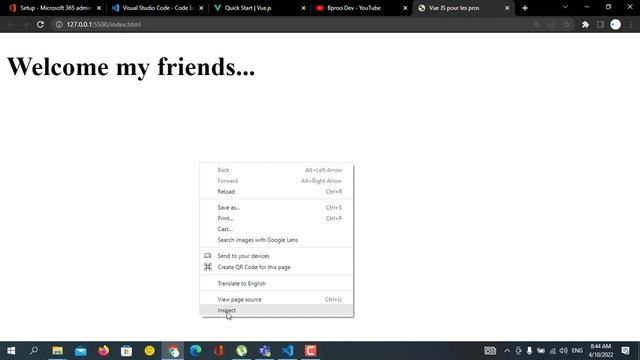
Task: Expand the tab search chevron
Action: [x=565, y=7]
